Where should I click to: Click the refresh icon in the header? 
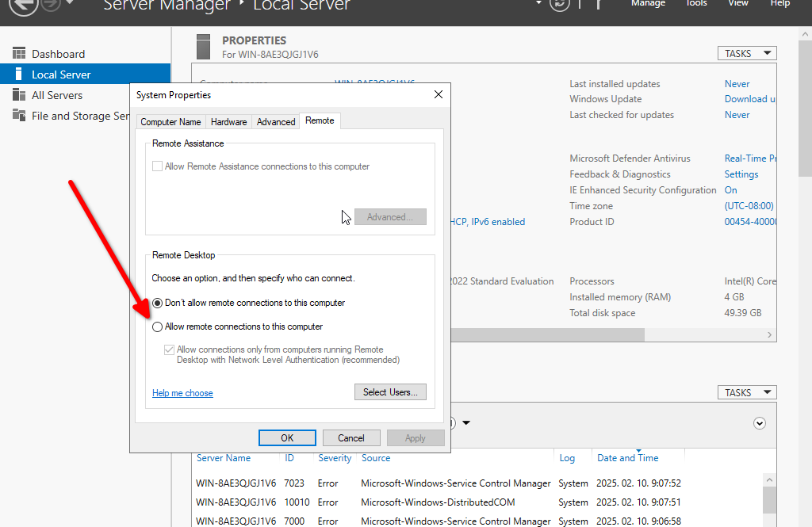tap(559, 5)
